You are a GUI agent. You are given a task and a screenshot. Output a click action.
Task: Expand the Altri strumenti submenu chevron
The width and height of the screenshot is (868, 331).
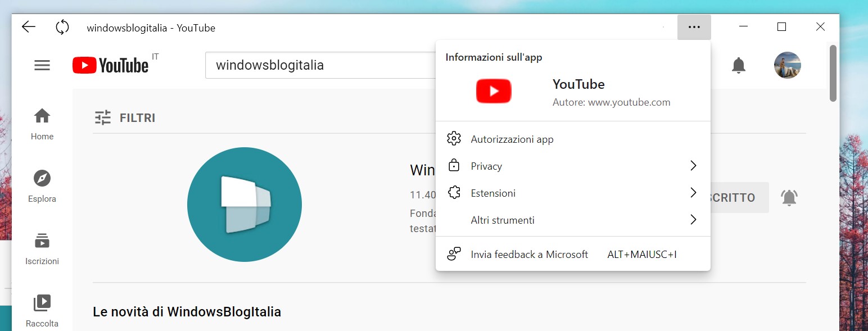pos(693,220)
